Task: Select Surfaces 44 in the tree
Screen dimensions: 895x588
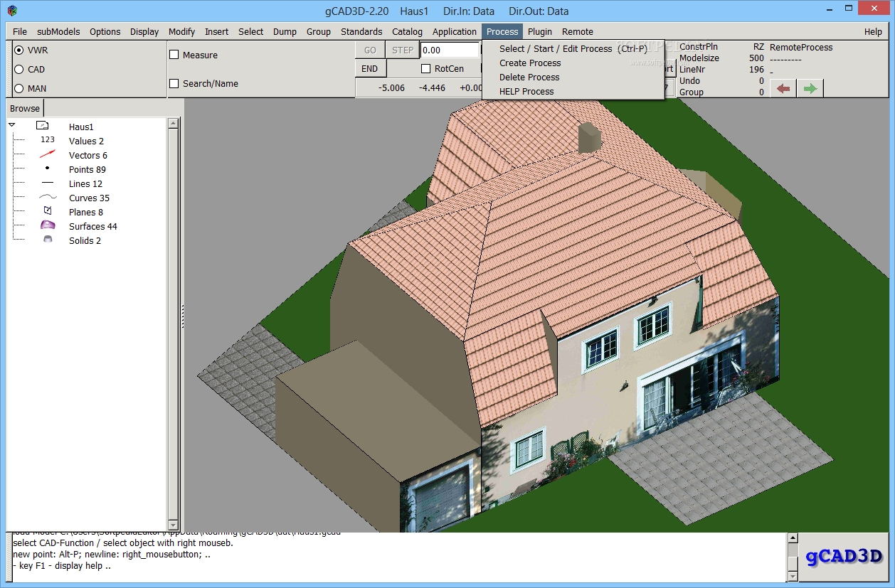Action: tap(92, 226)
